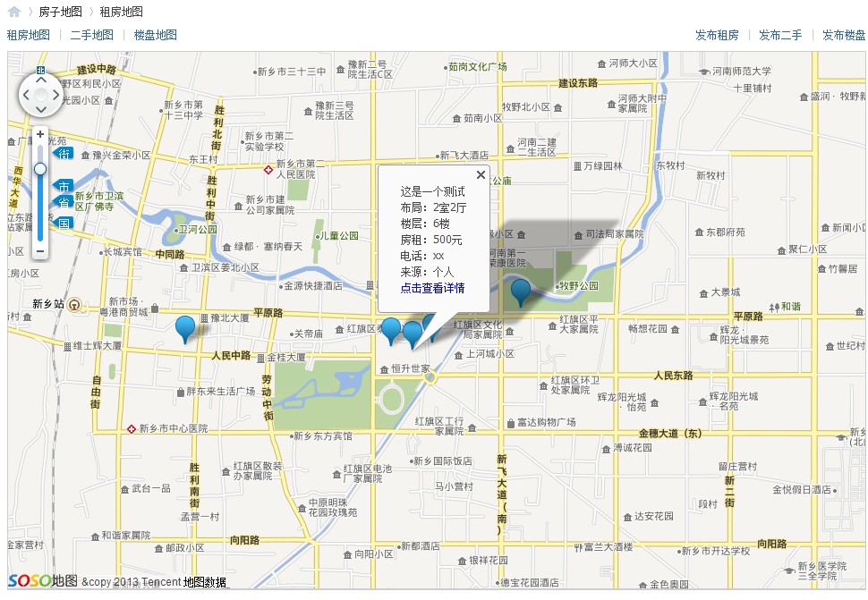Zoom out with the minus button
The image size is (868, 600).
(x=40, y=251)
